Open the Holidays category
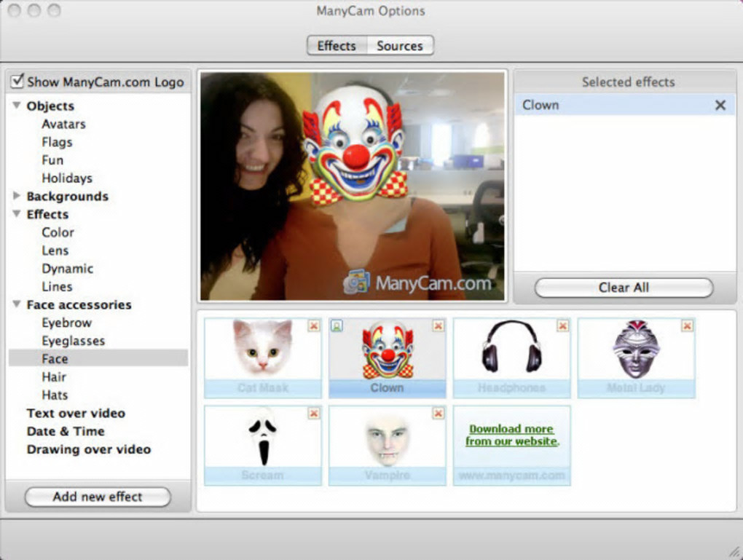 click(67, 178)
